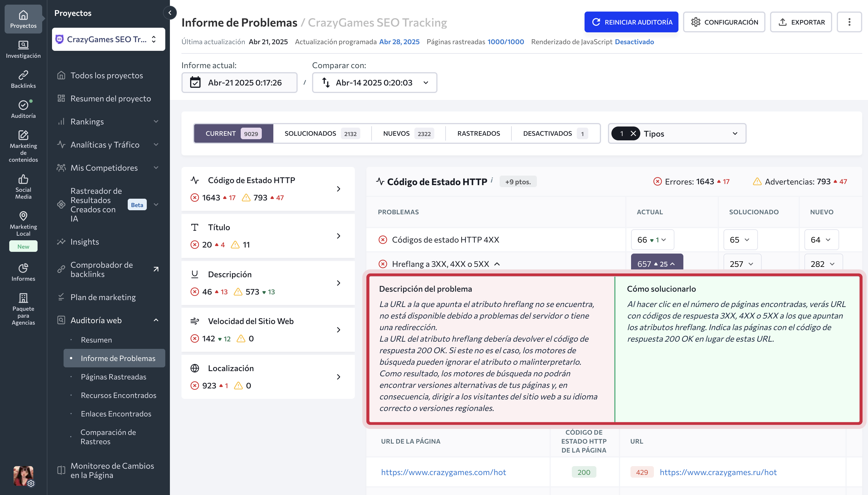Click the Título T icon

[194, 228]
